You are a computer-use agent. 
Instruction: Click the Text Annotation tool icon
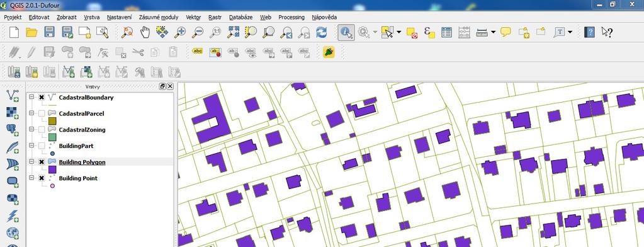pos(560,32)
